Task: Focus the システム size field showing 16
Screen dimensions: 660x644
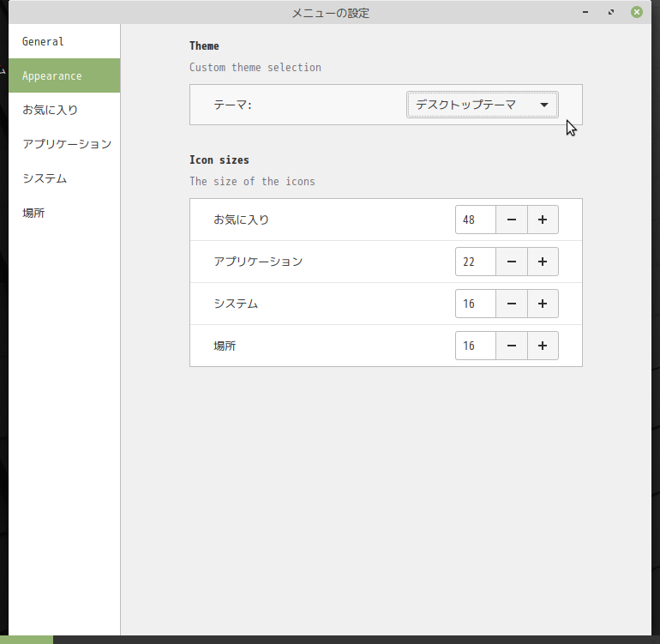Action: point(476,304)
